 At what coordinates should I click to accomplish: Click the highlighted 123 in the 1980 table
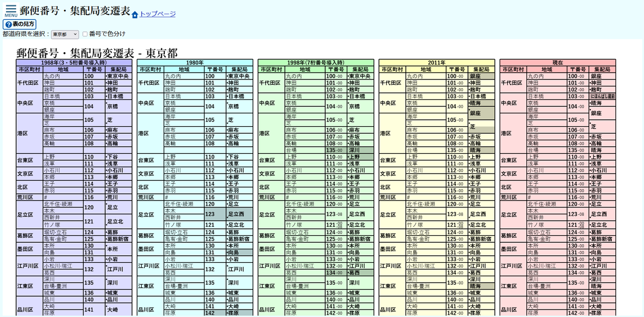(215, 214)
